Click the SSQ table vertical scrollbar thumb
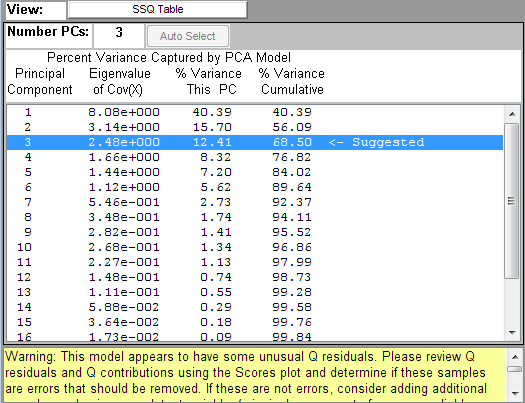The height and width of the screenshot is (403, 525). pos(512,200)
